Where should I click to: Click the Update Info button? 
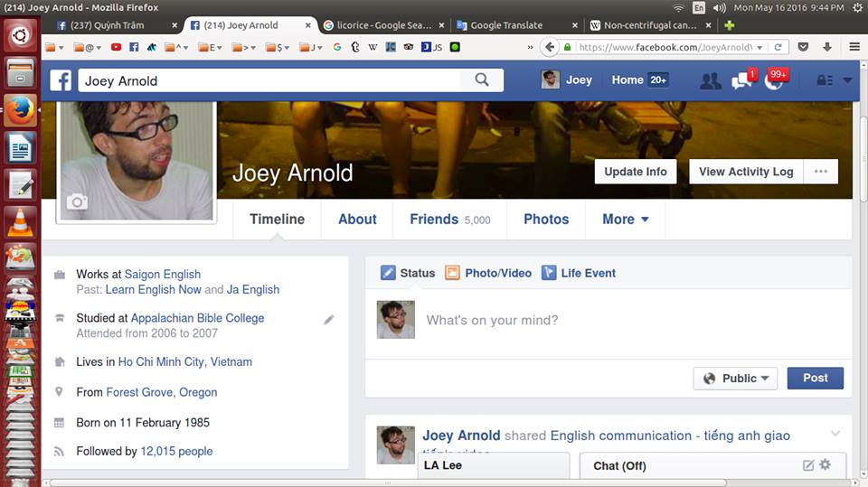point(636,172)
